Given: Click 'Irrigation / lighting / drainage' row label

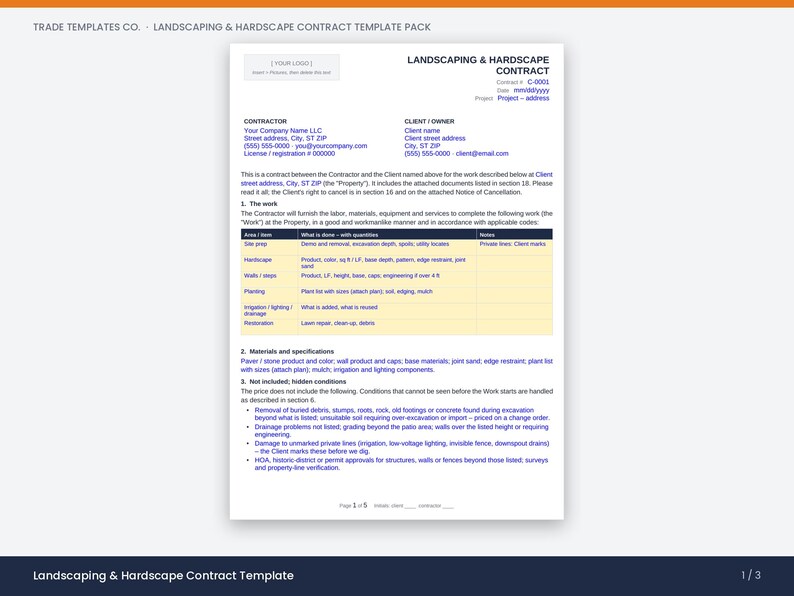Looking at the screenshot, I should (x=268, y=310).
